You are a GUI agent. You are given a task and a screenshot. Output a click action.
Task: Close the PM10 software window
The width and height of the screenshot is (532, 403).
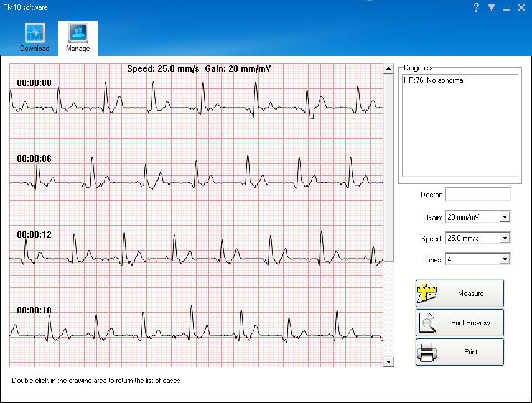(x=521, y=7)
